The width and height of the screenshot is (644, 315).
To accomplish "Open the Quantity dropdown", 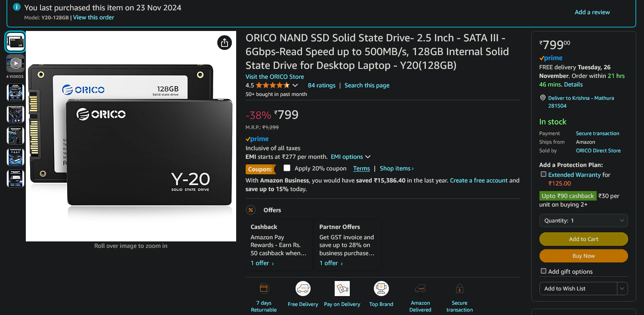I will click(583, 220).
